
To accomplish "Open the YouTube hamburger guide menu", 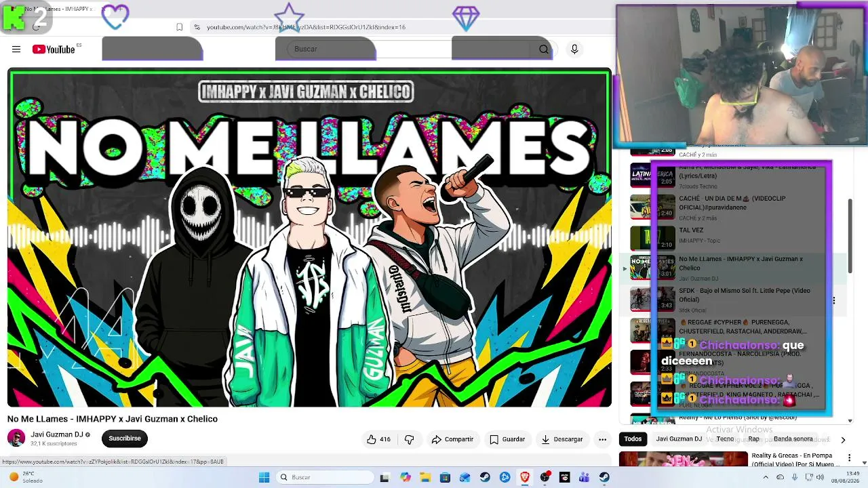I will (16, 49).
